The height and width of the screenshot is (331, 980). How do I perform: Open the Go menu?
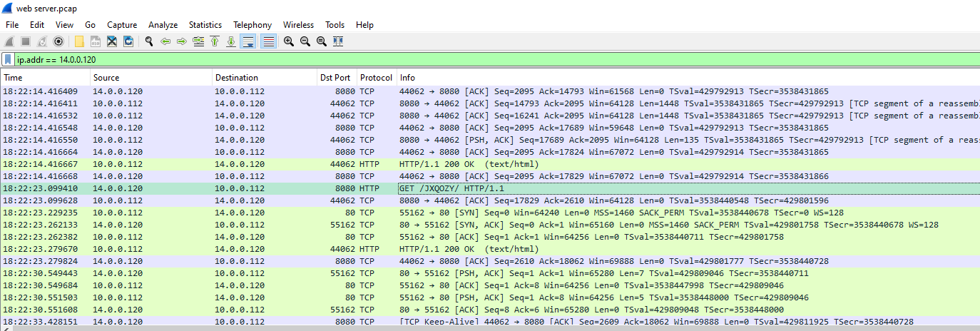pyautogui.click(x=91, y=25)
